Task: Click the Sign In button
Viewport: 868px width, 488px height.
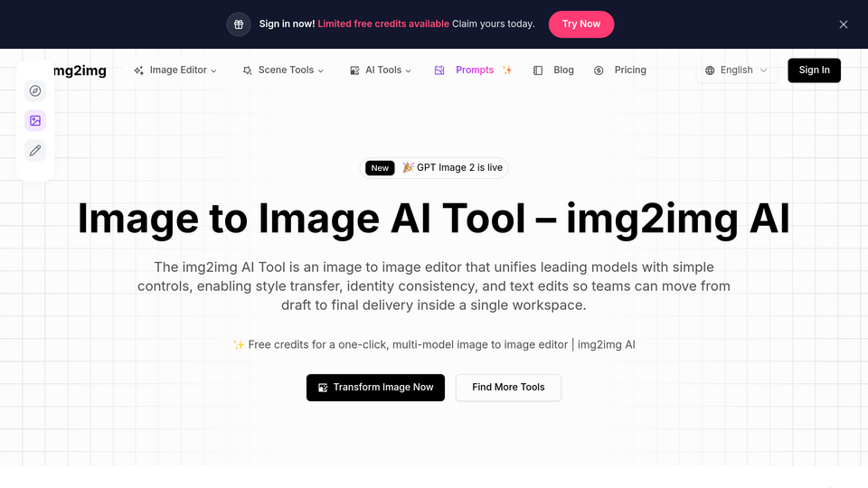Action: 814,70
